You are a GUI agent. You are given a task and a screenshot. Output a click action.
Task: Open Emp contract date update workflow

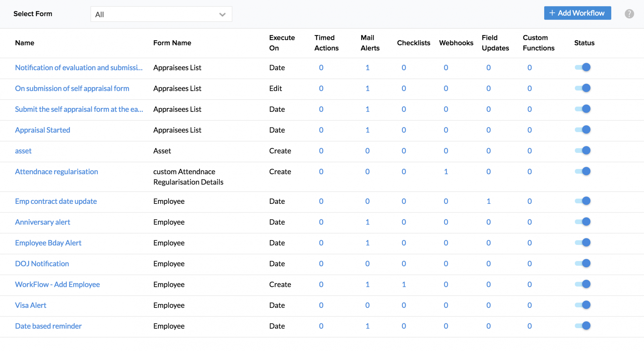click(56, 201)
